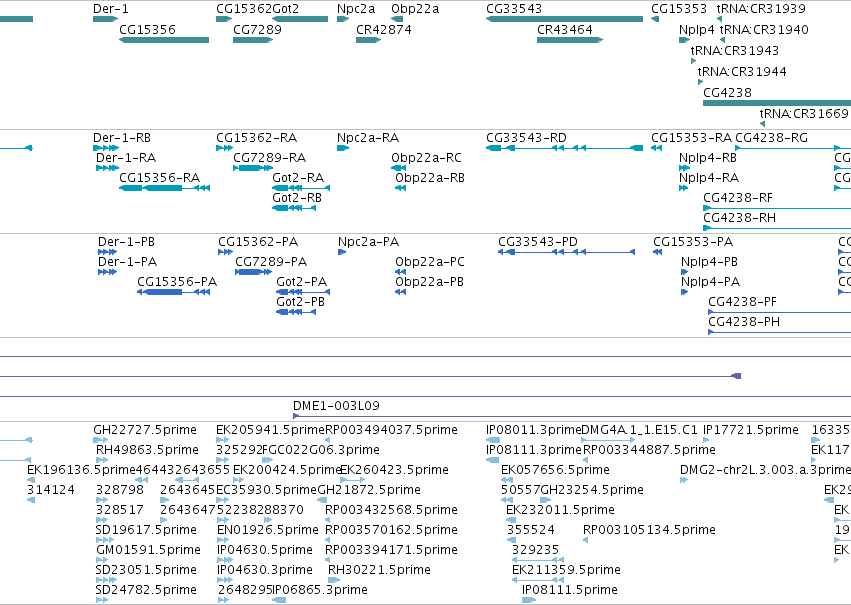The height and width of the screenshot is (605, 851).
Task: Click the CG15353 gene label
Action: click(679, 9)
